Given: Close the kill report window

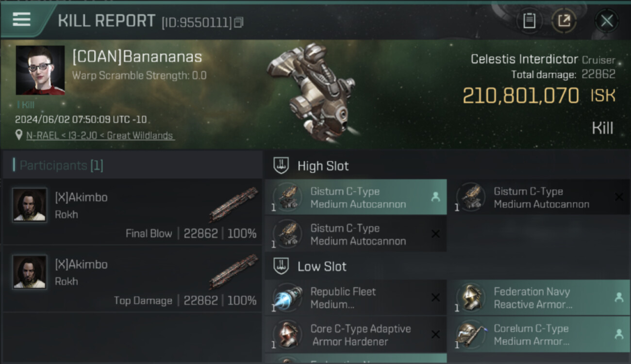Looking at the screenshot, I should click(x=607, y=21).
